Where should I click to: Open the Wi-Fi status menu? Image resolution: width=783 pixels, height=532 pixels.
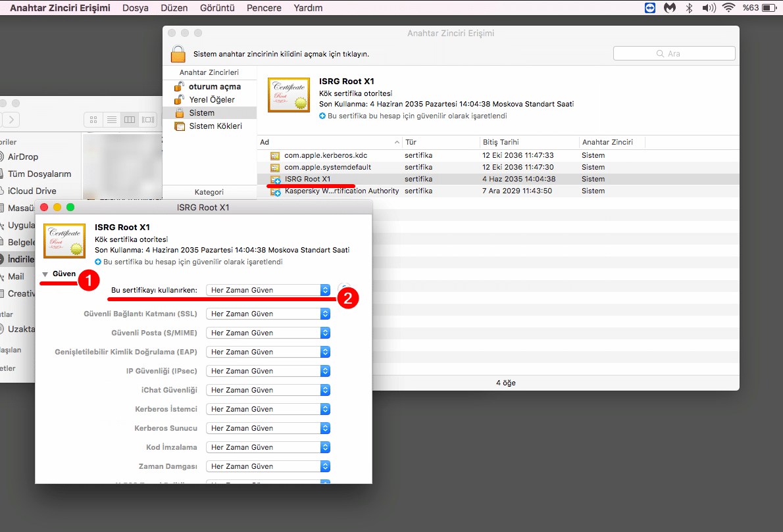728,8
